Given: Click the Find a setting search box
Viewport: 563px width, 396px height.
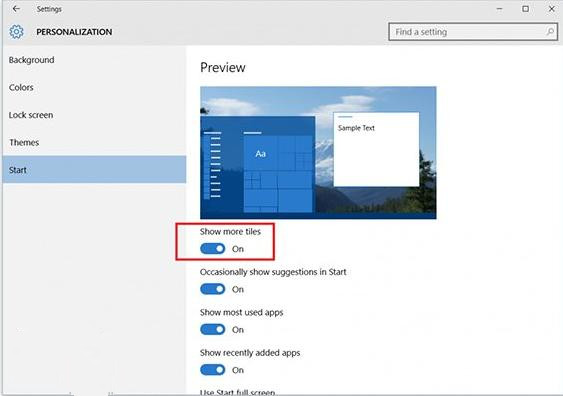Looking at the screenshot, I should [473, 32].
